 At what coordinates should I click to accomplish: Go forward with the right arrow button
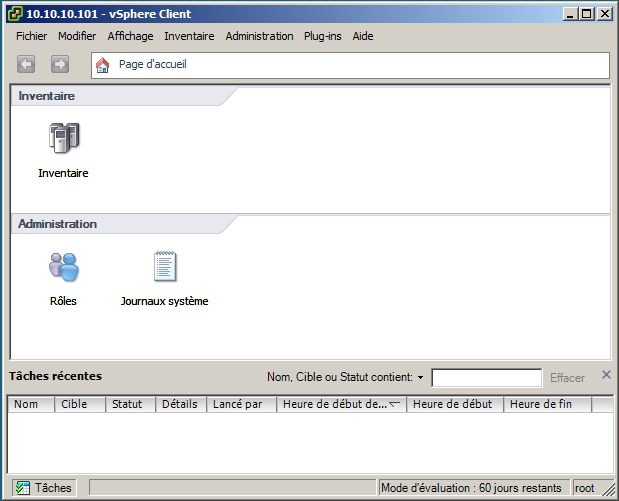(60, 64)
